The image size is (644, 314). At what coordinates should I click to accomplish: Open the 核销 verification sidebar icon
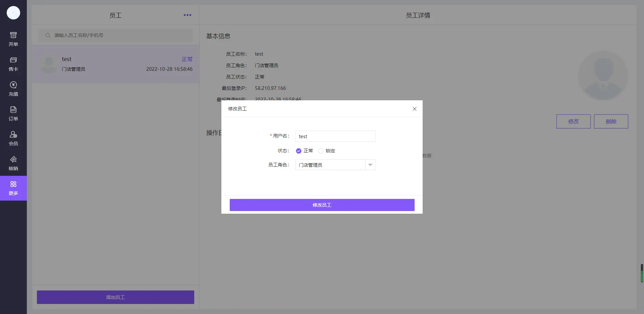click(13, 163)
